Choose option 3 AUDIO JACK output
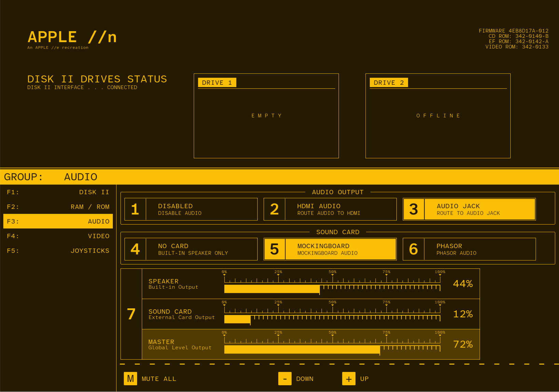 pyautogui.click(x=469, y=209)
